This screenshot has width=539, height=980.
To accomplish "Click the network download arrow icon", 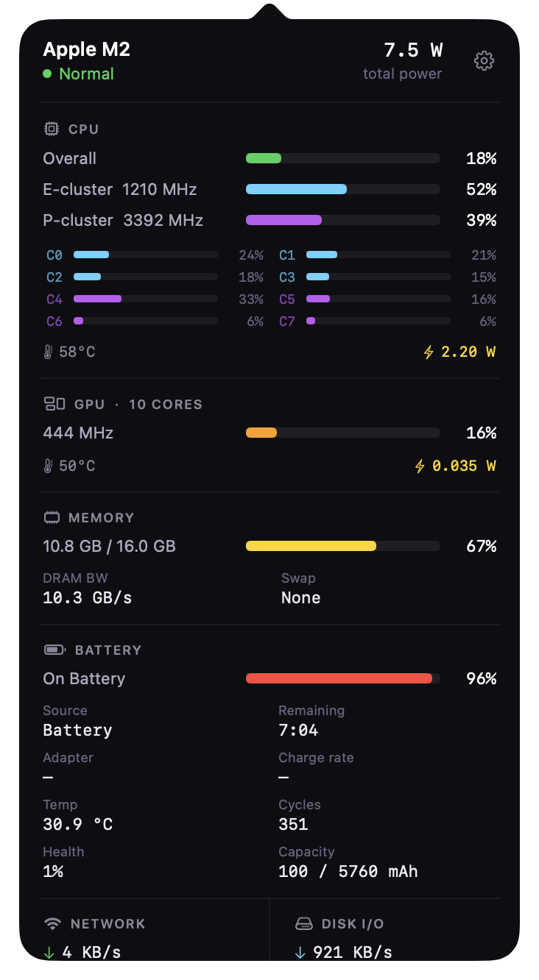I will 49,953.
